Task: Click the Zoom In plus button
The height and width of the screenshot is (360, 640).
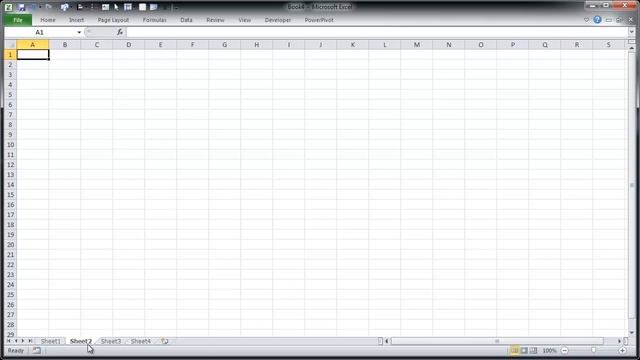Action: 622,350
